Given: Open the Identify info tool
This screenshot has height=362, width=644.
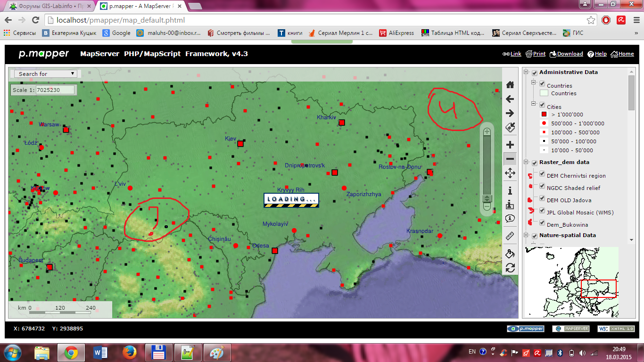Looking at the screenshot, I should tap(510, 190).
